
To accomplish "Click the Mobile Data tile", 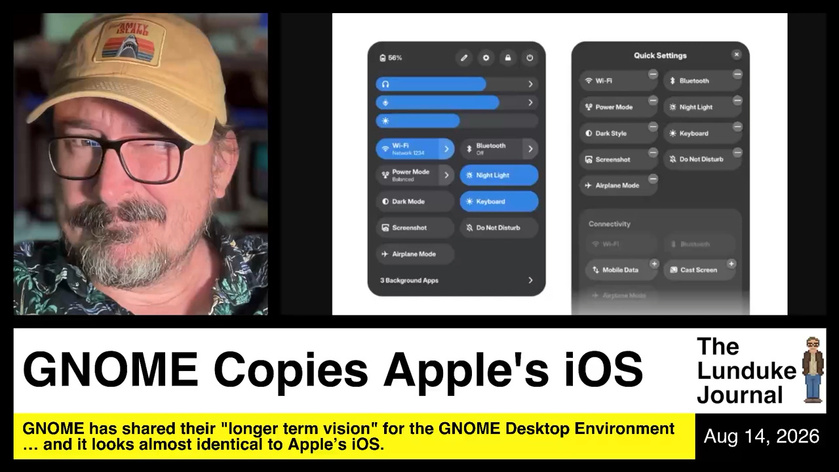I will pyautogui.click(x=622, y=270).
